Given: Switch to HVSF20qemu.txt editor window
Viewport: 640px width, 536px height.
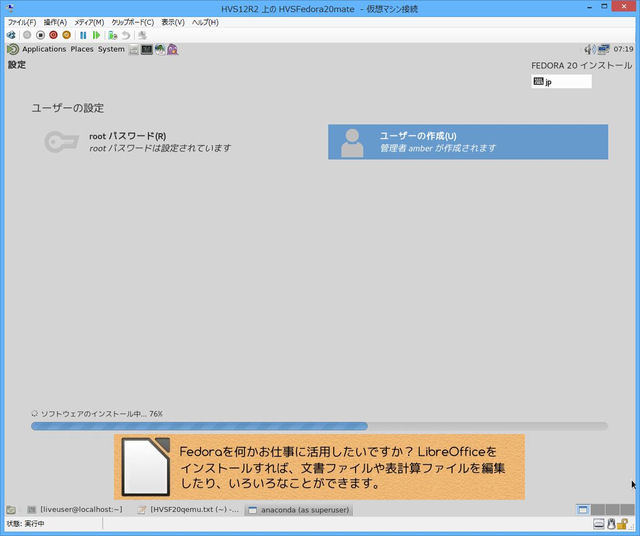Looking at the screenshot, I should pyautogui.click(x=188, y=509).
